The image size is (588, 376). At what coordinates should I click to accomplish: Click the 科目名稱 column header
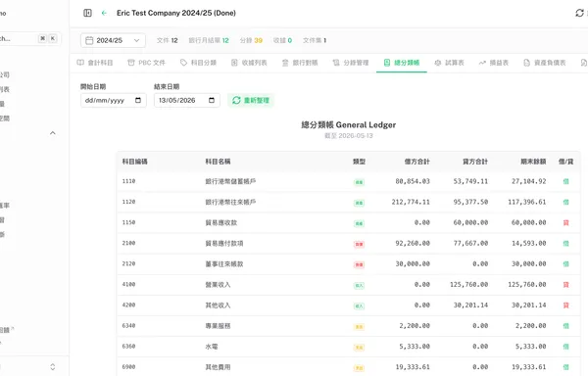click(x=218, y=162)
